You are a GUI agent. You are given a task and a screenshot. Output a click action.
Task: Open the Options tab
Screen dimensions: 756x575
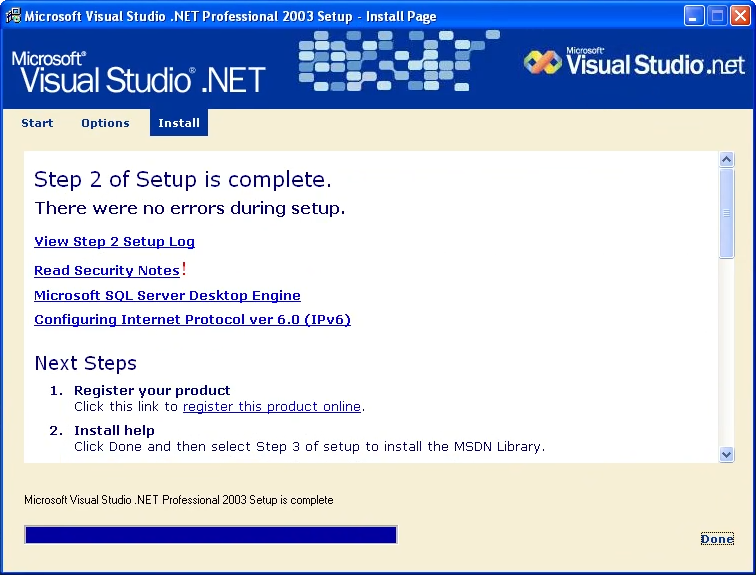click(105, 123)
